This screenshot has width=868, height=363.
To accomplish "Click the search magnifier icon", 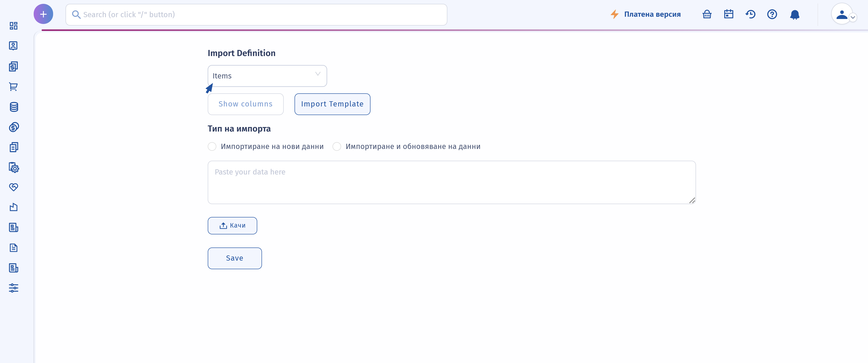I will 76,14.
